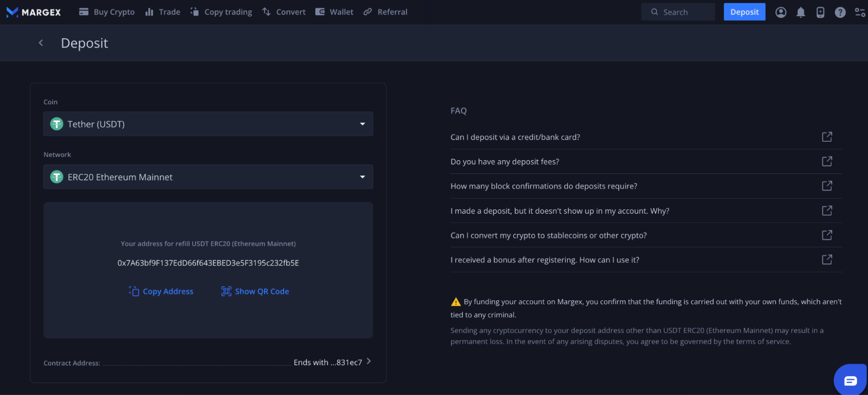Image resolution: width=868 pixels, height=395 pixels.
Task: Click the Wallet icon in navbar
Action: pos(320,12)
